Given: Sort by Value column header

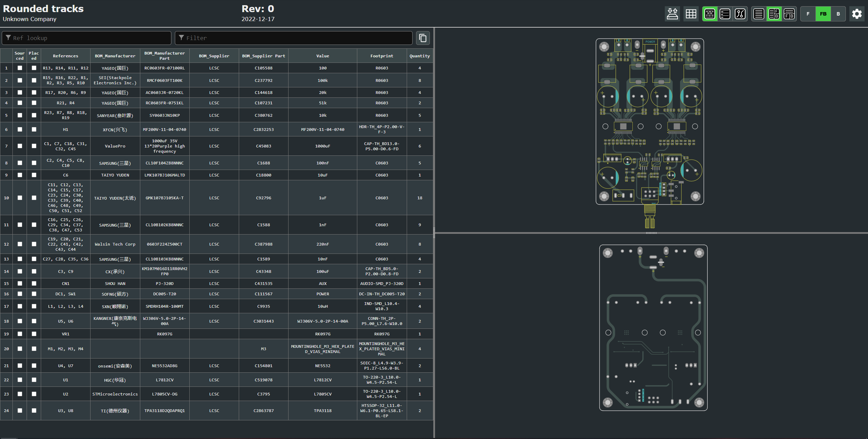Looking at the screenshot, I should pos(322,56).
